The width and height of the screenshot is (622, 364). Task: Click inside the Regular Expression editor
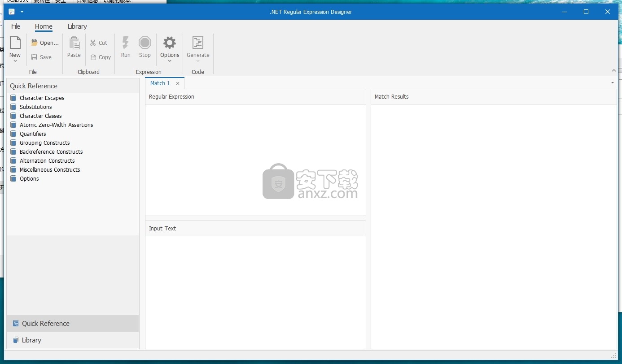coord(255,160)
